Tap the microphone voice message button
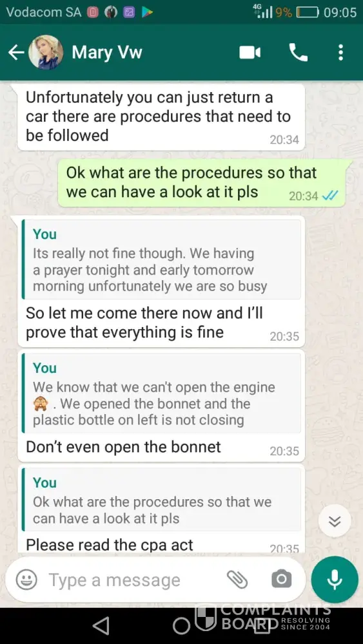The width and height of the screenshot is (363, 644). point(335,580)
